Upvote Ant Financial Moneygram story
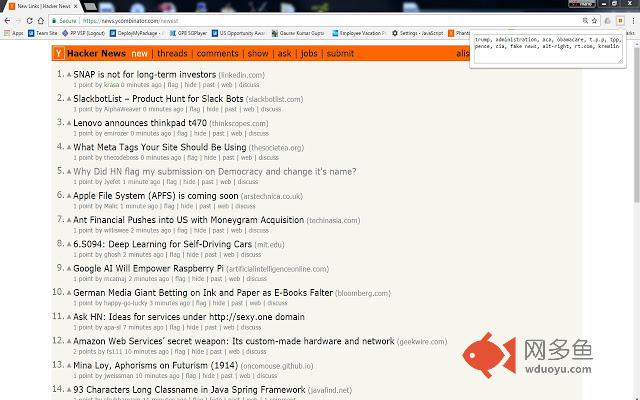640x400 pixels. (69, 220)
